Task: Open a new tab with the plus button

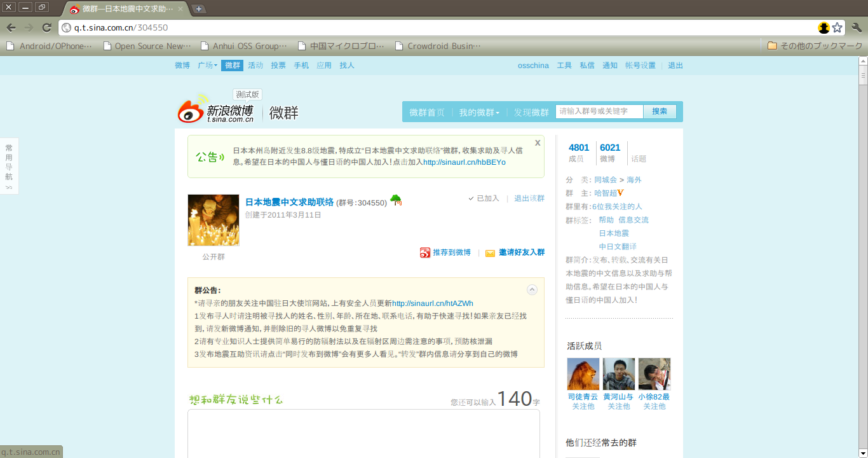Action: (199, 9)
